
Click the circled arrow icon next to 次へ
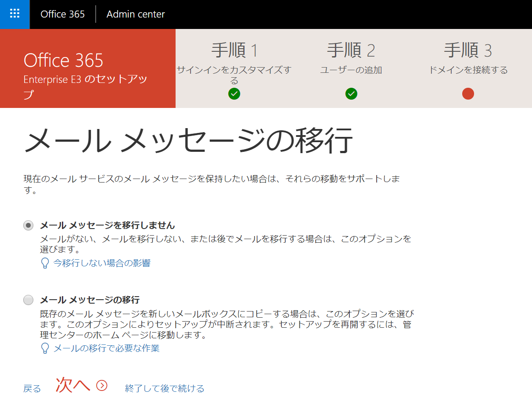click(x=102, y=386)
